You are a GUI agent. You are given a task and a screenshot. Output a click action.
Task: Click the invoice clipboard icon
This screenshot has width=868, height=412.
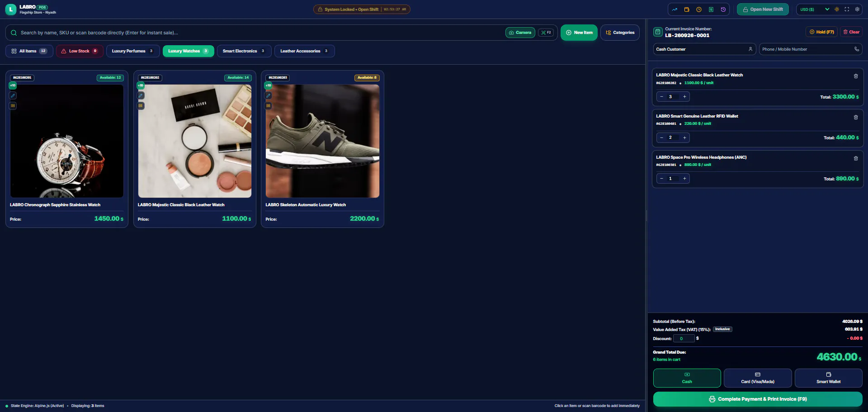click(x=658, y=32)
